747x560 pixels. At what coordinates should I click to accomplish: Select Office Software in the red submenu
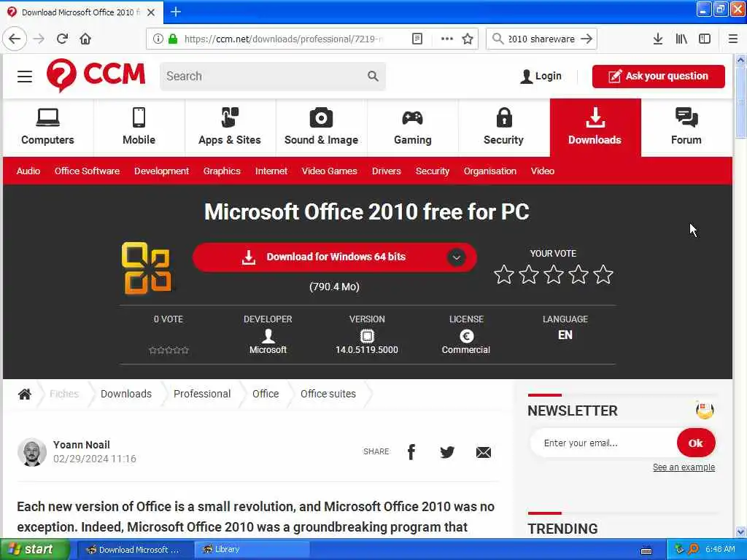point(87,171)
